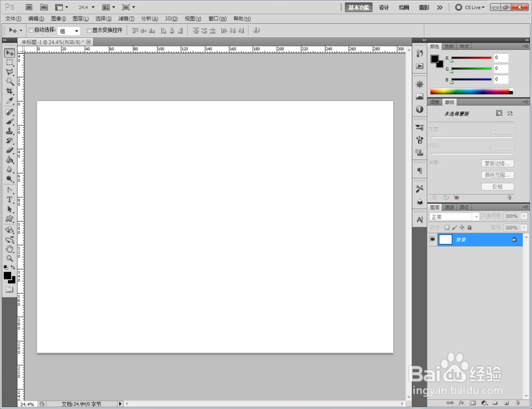Switch to 基本功能 workspace
The image size is (532, 409).
point(359,7)
